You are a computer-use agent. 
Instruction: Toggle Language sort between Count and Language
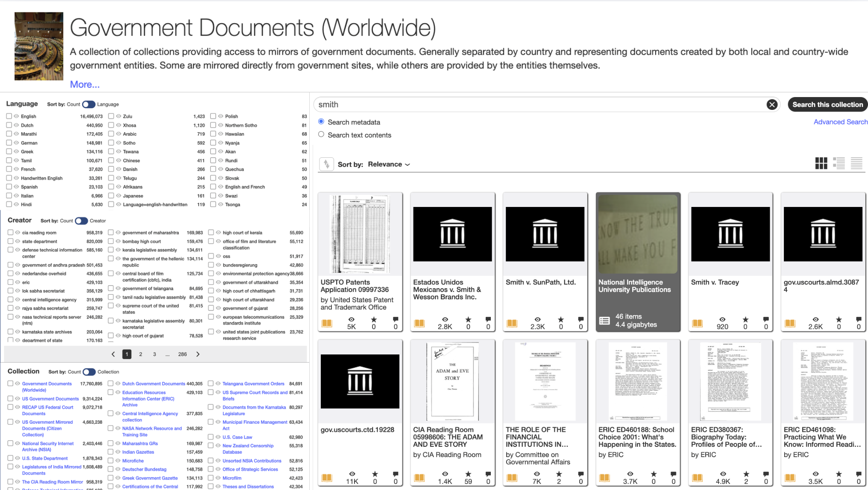88,104
